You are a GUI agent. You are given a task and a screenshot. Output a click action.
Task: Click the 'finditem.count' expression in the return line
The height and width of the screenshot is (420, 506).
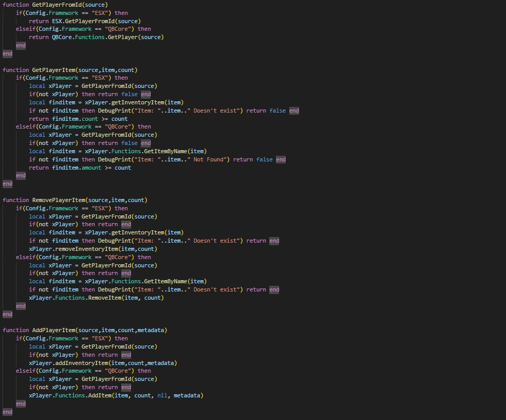point(75,119)
